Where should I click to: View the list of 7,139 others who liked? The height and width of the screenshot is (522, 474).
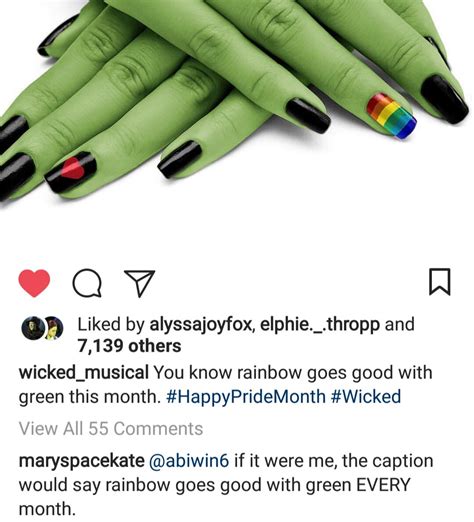click(x=129, y=346)
